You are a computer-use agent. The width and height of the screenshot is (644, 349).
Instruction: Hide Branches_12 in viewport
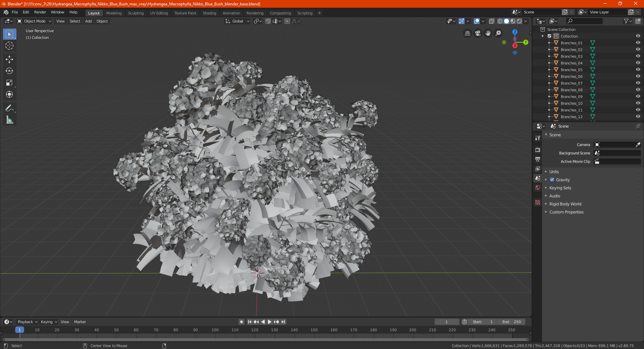click(x=638, y=116)
